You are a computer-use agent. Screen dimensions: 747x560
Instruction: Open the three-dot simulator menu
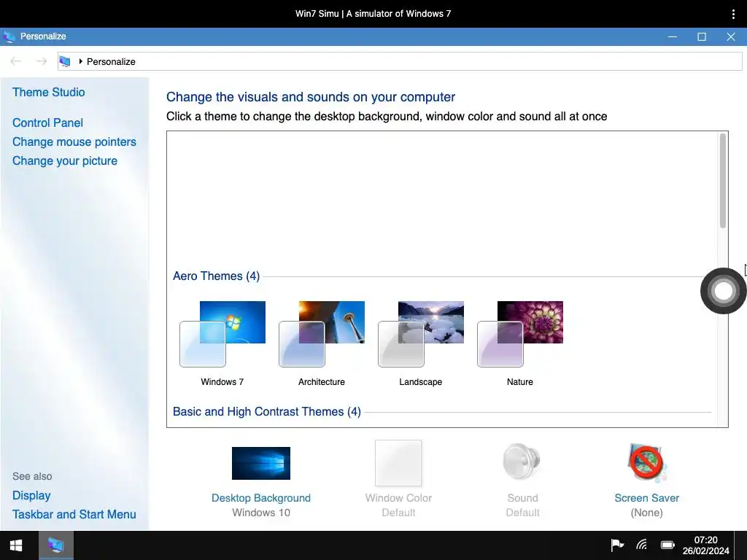pyautogui.click(x=733, y=14)
